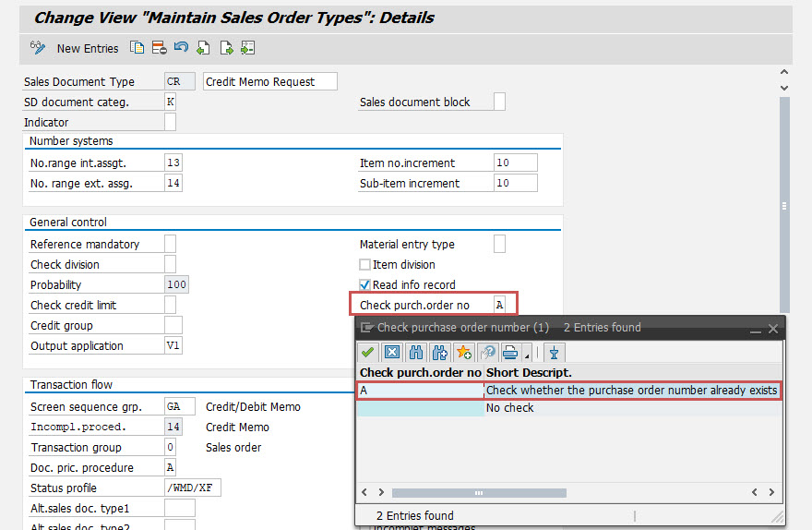Confirm selection with the green checkmark icon
This screenshot has width=812, height=530.
pyautogui.click(x=368, y=352)
